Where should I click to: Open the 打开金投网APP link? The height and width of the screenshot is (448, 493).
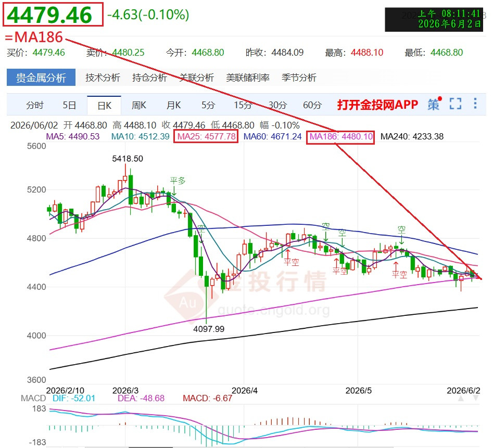coord(377,105)
